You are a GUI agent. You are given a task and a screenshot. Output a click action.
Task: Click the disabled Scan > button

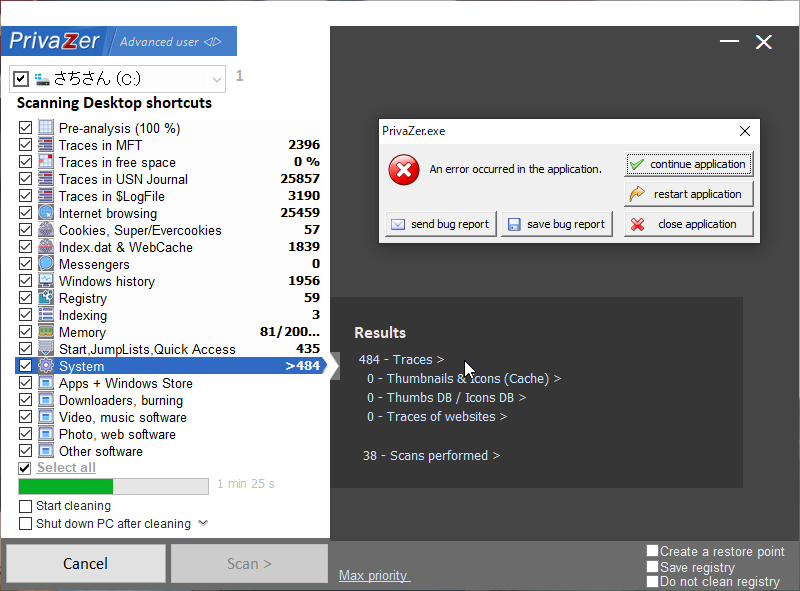249,563
